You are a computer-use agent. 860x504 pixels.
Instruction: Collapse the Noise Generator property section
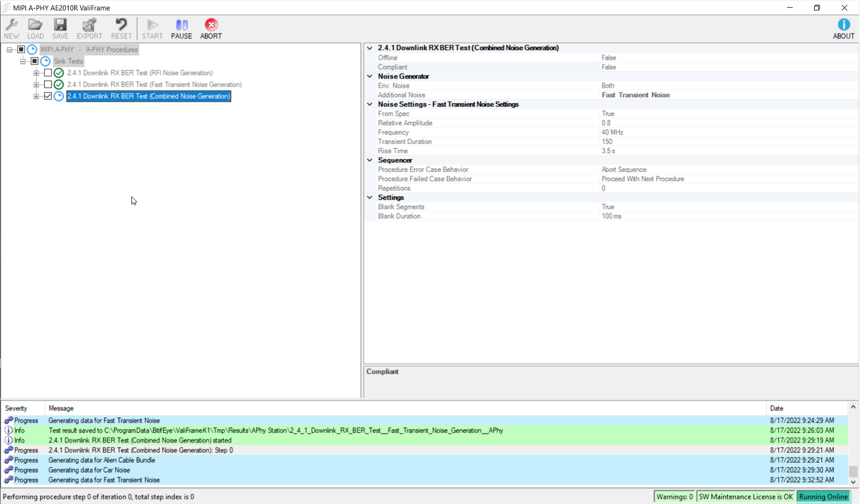[370, 76]
